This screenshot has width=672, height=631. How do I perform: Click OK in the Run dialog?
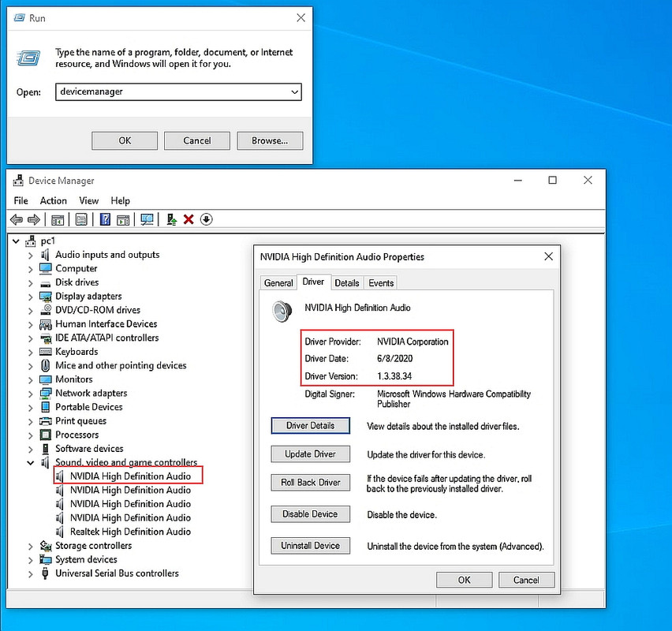[125, 140]
